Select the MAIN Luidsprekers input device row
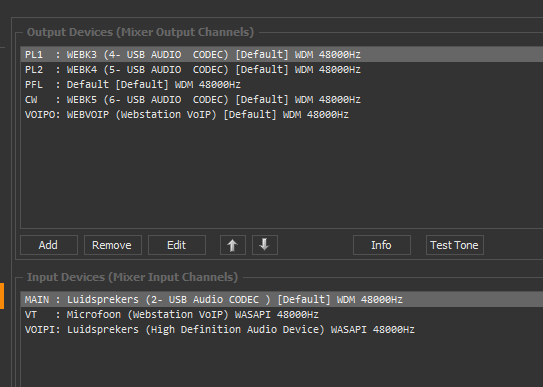 (x=282, y=299)
